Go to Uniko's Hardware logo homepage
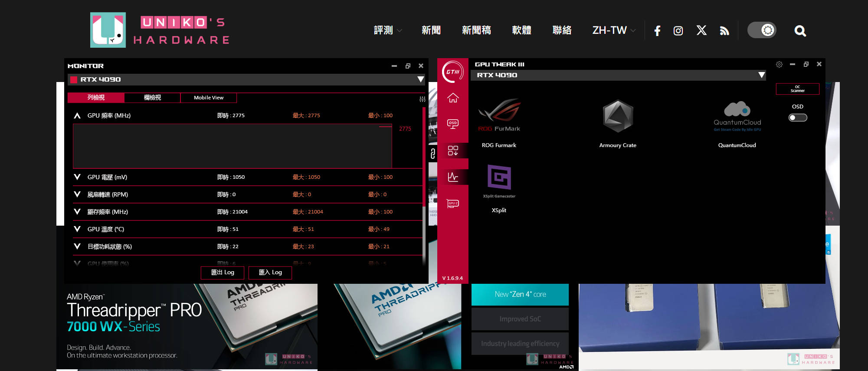The width and height of the screenshot is (868, 371). [x=160, y=30]
